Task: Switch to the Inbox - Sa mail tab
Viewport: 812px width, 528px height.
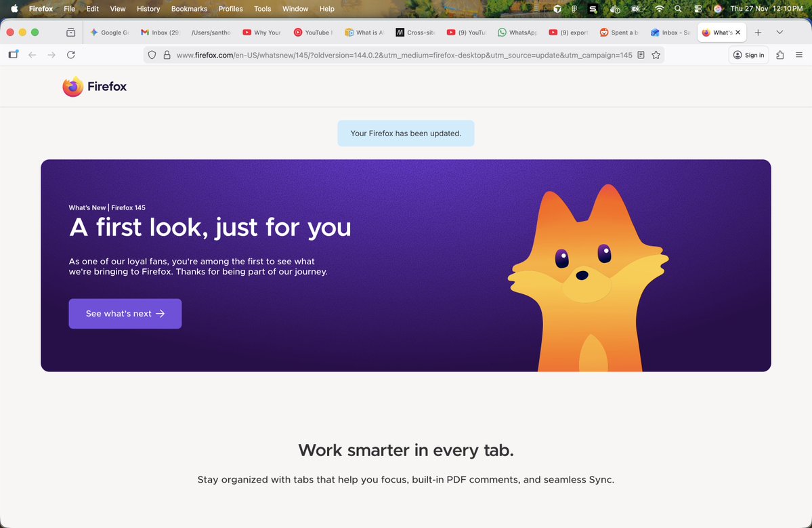Action: pos(670,32)
